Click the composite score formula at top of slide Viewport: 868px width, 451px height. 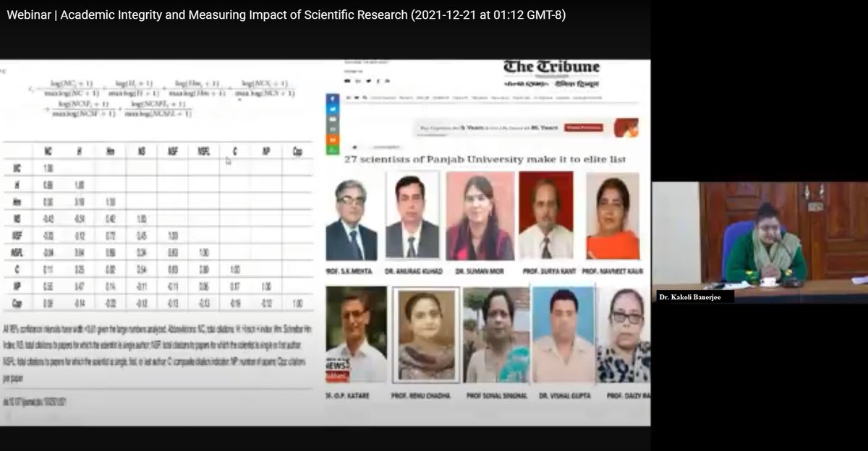[161, 98]
